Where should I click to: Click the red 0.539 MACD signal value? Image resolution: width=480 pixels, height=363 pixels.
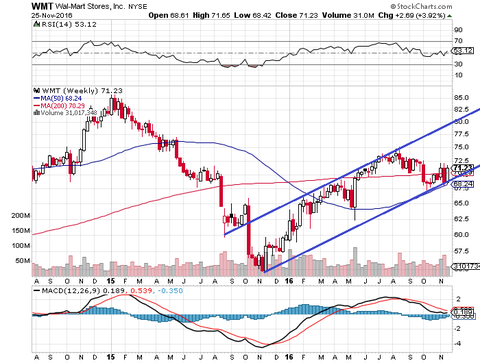pos(141,291)
